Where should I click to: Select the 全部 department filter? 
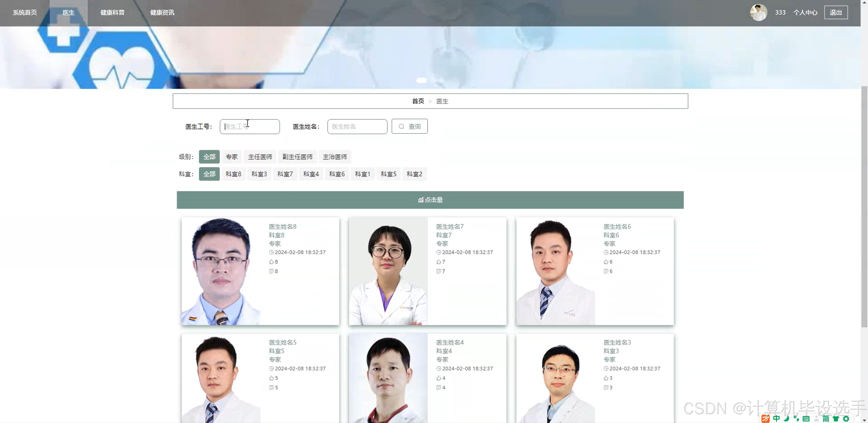coord(209,174)
